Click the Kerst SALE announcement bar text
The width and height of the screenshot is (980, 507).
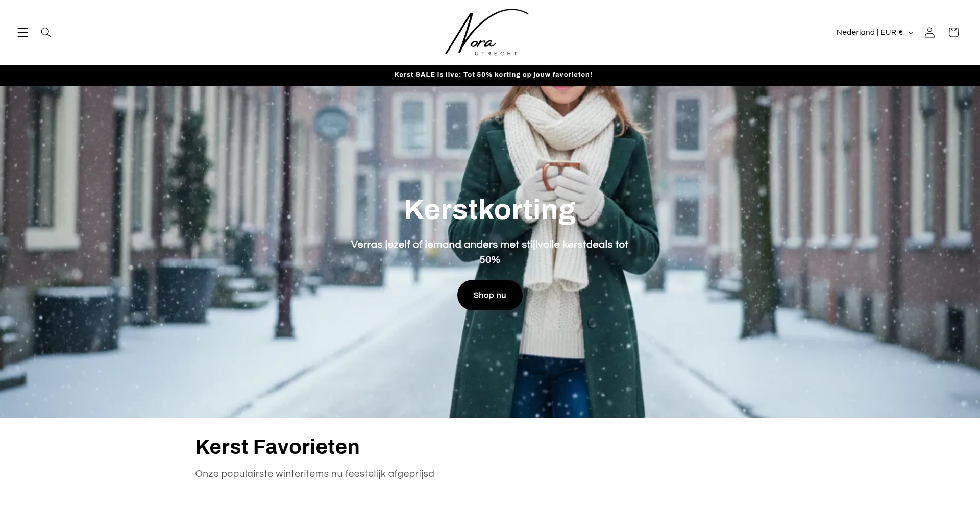click(x=493, y=75)
